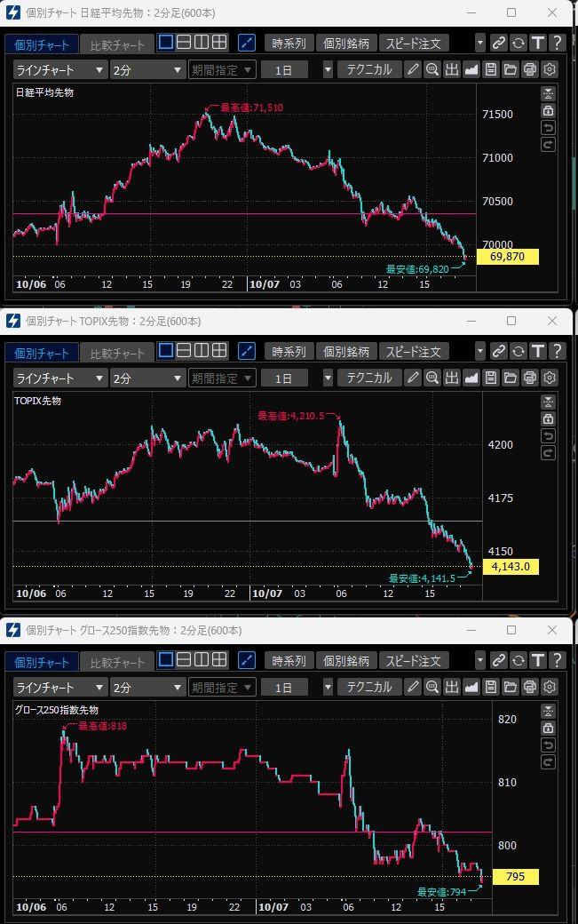The image size is (578, 924).
Task: Open the 2分 interval dropdown in TOPIX先物 window
Action: tap(147, 378)
